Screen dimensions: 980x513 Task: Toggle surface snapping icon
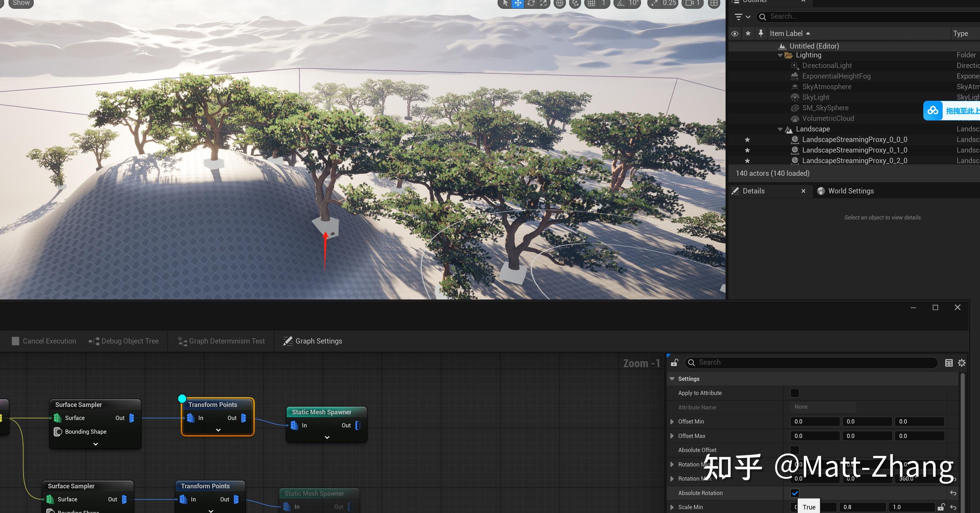click(x=575, y=4)
